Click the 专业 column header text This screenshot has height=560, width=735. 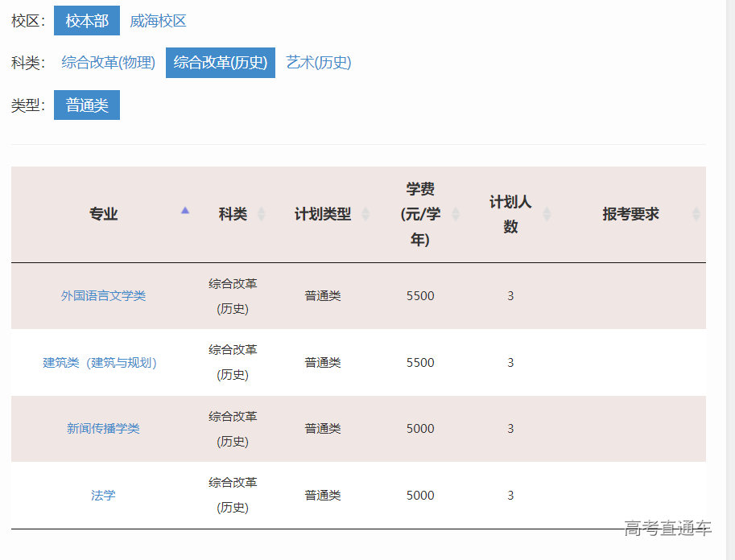(x=103, y=214)
